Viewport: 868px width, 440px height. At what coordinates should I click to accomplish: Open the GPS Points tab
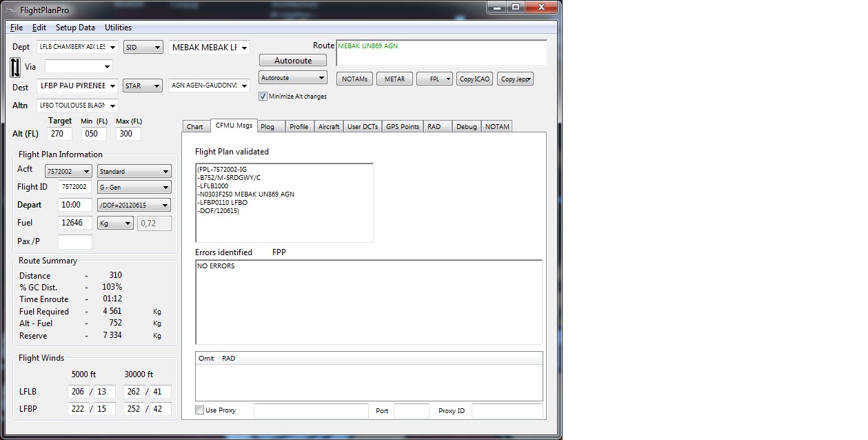click(x=403, y=126)
